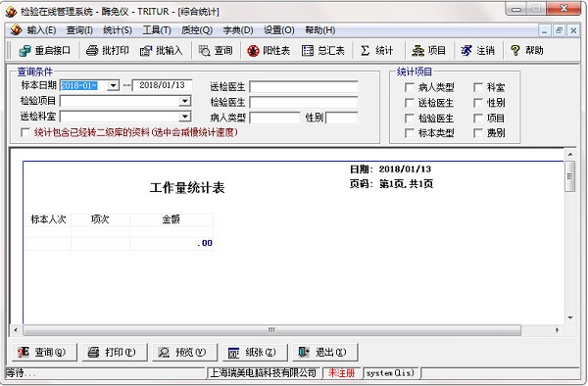Run 查询(Q) at bottom
The image size is (588, 386).
point(45,353)
